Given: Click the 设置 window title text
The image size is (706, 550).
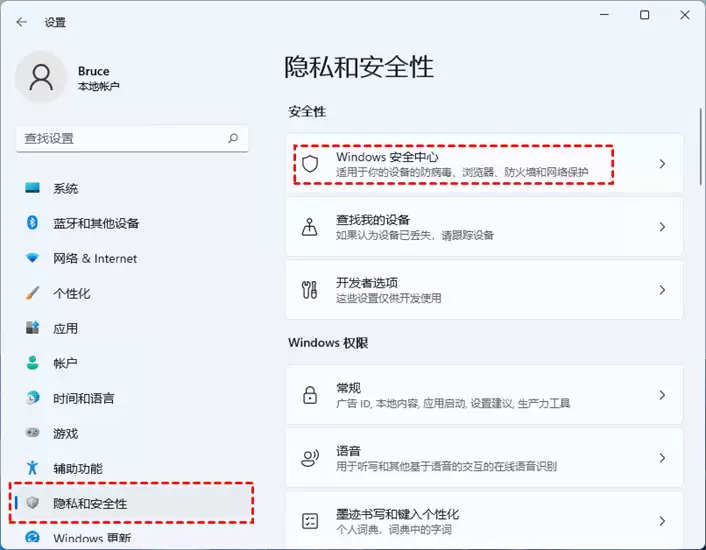Looking at the screenshot, I should [x=55, y=22].
